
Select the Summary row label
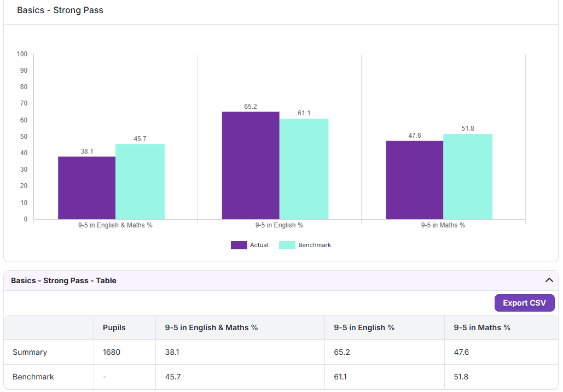pos(30,352)
